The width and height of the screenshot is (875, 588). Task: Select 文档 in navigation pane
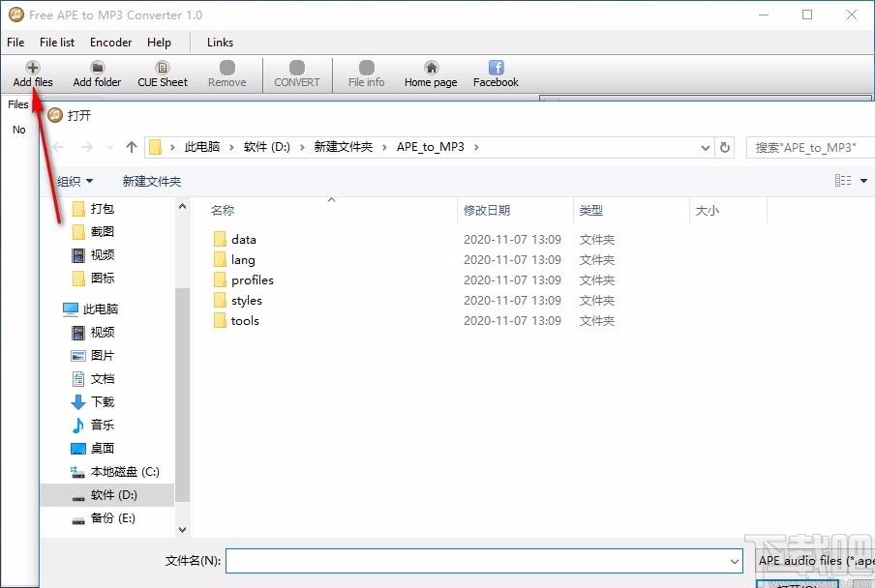coord(93,378)
